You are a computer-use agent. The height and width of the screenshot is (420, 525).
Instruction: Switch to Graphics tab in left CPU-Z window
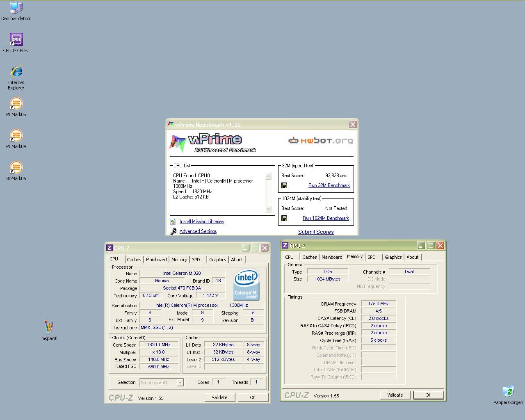pos(217,260)
